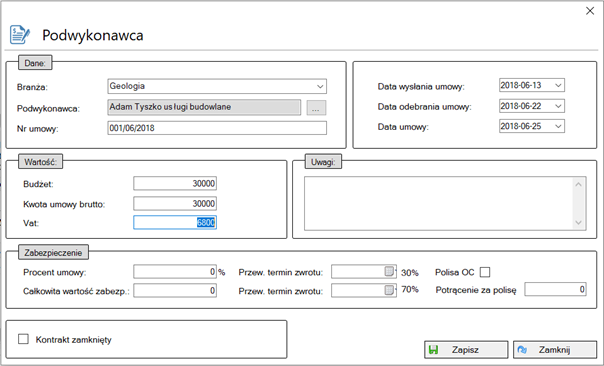
Task: Click the Dane group header label
Action: (x=35, y=63)
